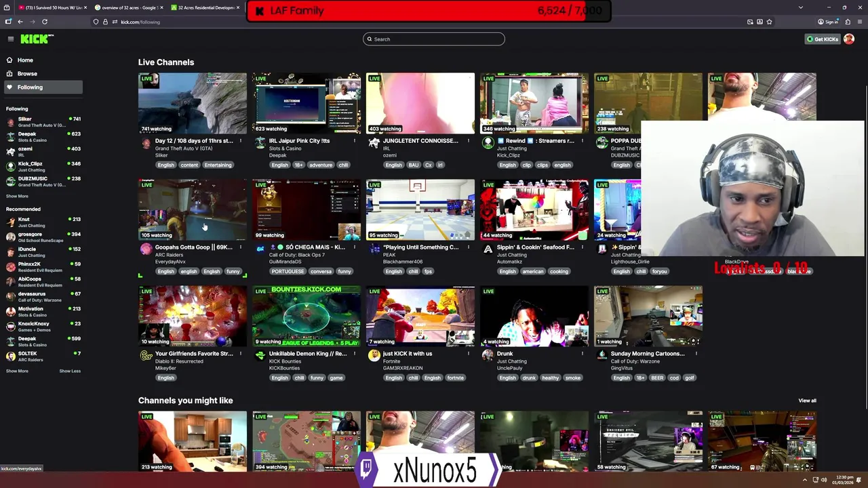Reload the page with the refresh icon
868x488 pixels.
coord(45,22)
